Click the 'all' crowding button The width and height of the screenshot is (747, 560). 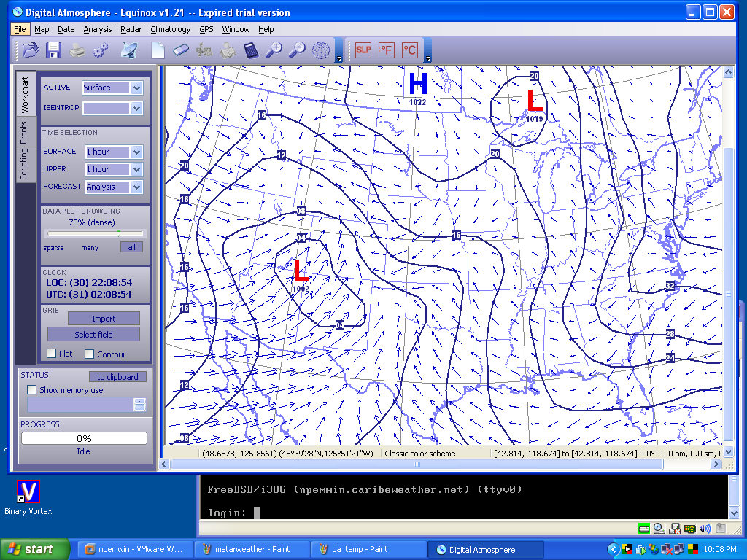pyautogui.click(x=131, y=247)
